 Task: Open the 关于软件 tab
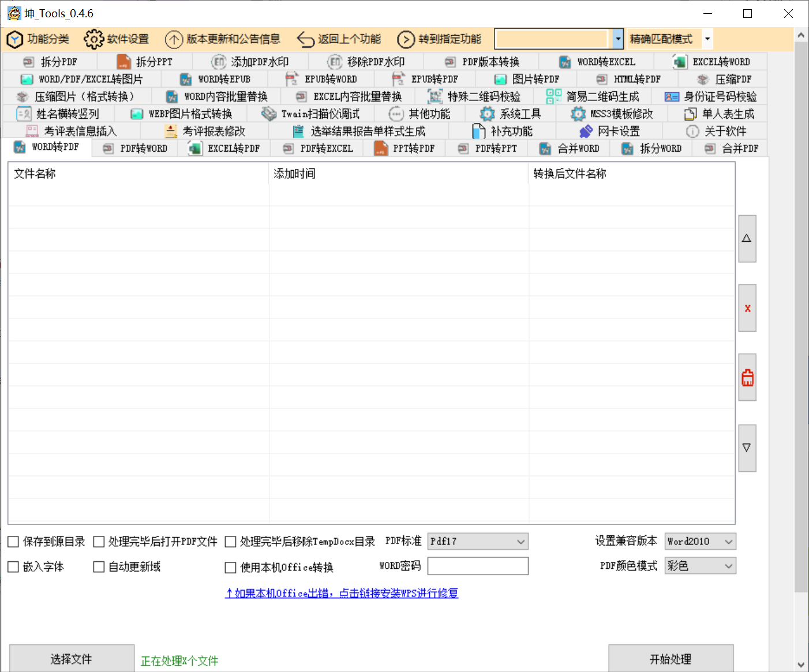pyautogui.click(x=716, y=131)
